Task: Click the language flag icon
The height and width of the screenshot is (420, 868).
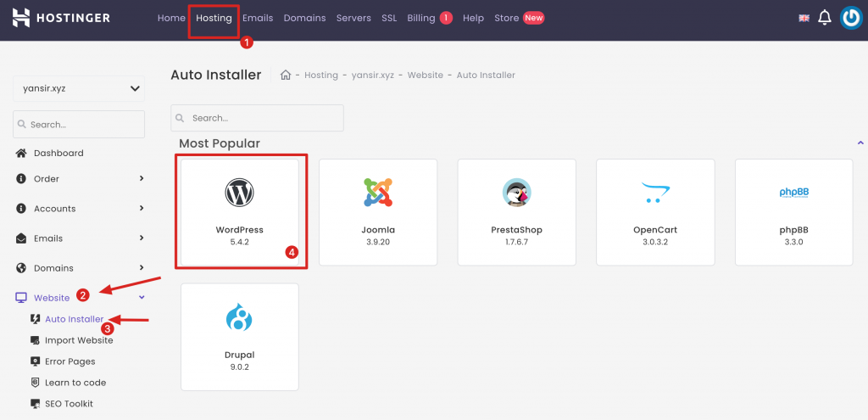Action: click(x=804, y=18)
